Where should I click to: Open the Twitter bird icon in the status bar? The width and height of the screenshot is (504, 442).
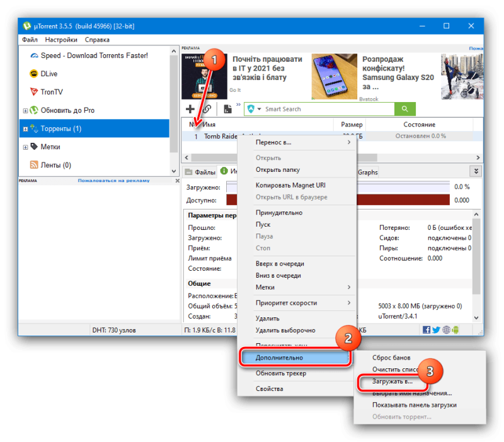pyautogui.click(x=436, y=329)
